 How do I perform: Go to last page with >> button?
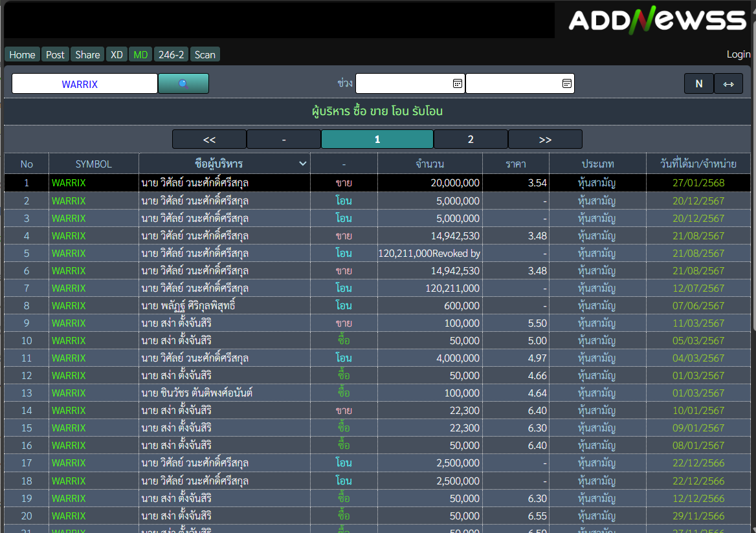point(545,139)
